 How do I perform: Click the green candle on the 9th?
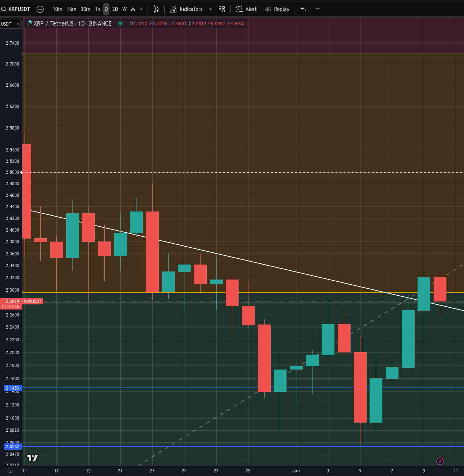point(424,294)
